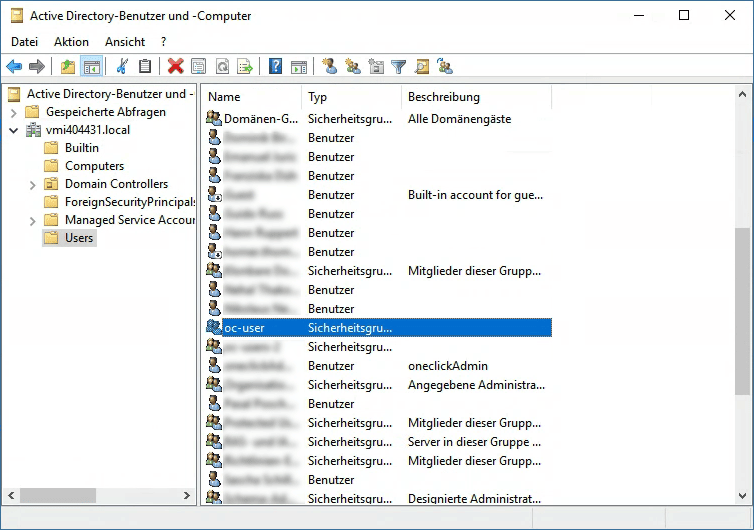Image resolution: width=754 pixels, height=530 pixels.
Task: Toggle the show/hide console tree icon
Action: tap(91, 67)
